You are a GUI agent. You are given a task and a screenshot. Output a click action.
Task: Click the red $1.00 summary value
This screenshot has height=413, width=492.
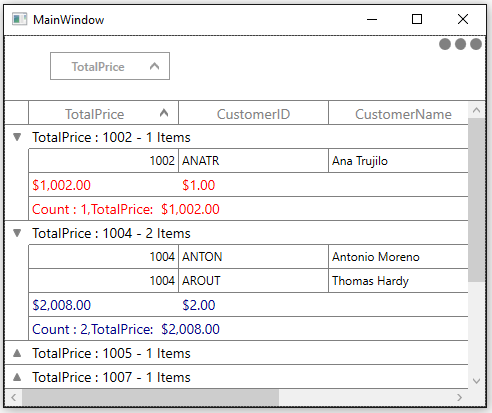(199, 185)
